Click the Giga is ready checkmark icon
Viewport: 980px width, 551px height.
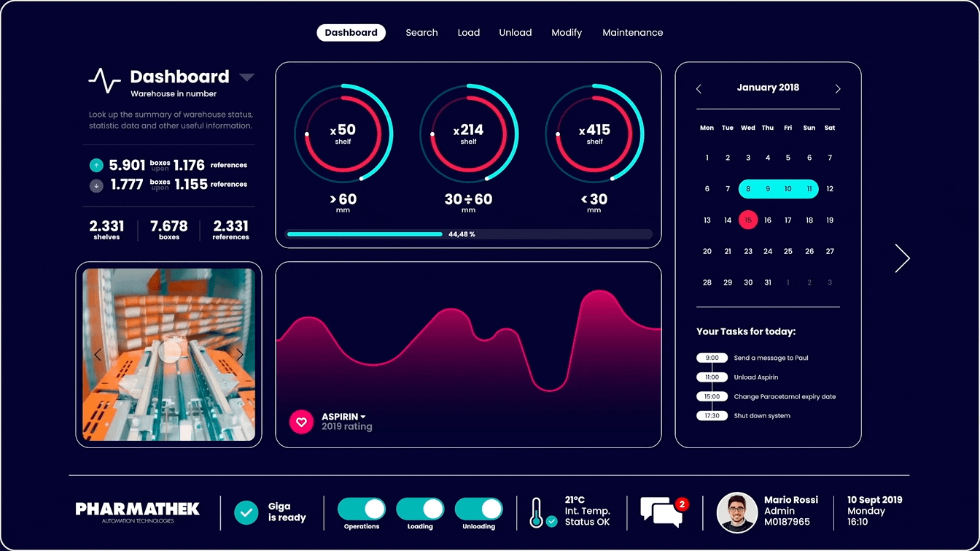pos(246,512)
